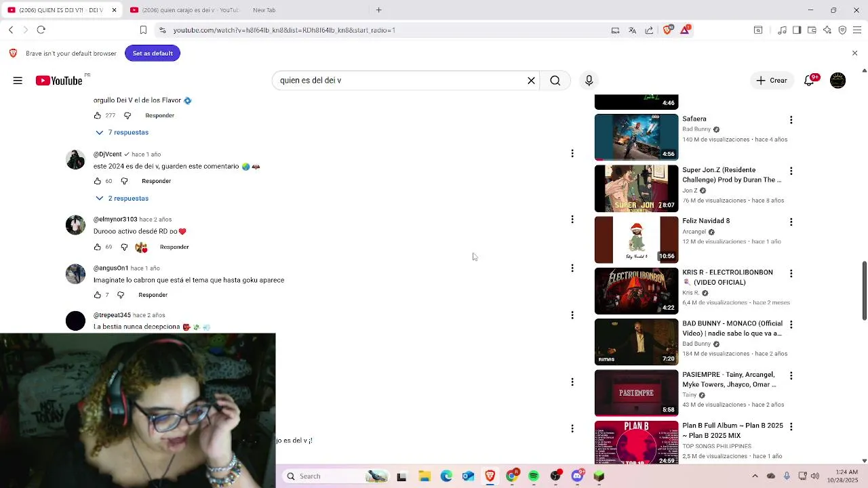Go to the YouTube home logo
Screen dimensions: 868x488
pos(59,81)
